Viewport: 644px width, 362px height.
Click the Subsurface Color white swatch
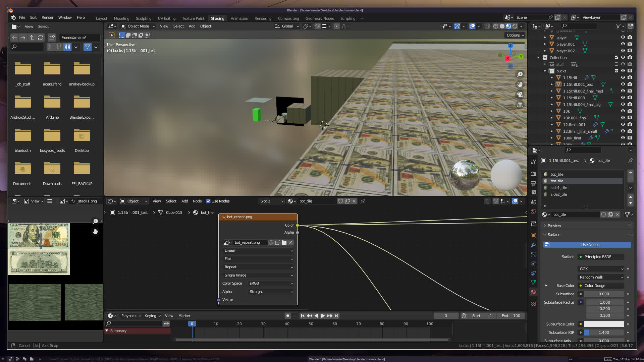[x=604, y=324]
